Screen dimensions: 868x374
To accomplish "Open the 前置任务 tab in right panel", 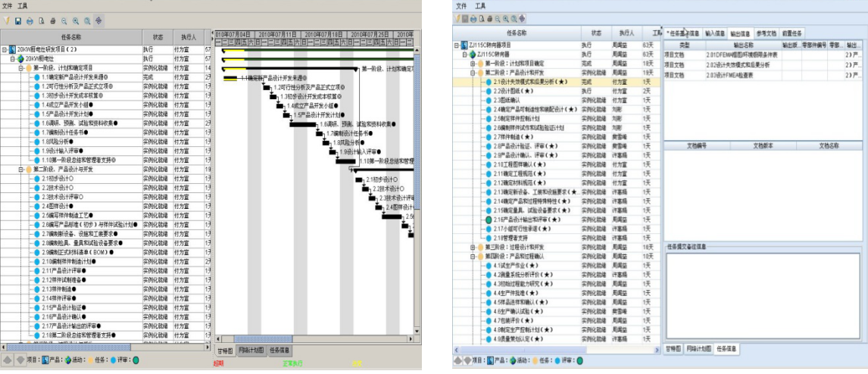I will pos(791,33).
